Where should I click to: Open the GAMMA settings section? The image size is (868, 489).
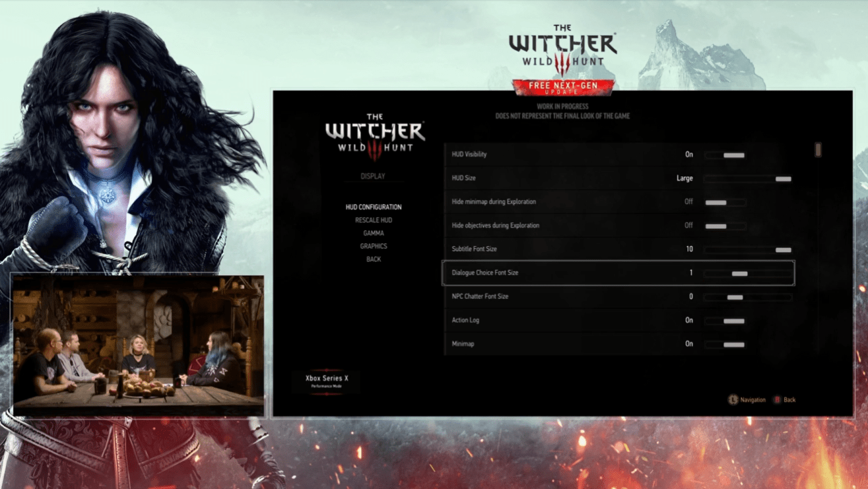(x=373, y=233)
